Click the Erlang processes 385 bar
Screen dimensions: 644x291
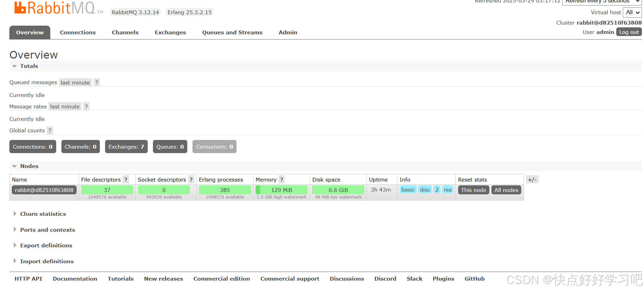(x=225, y=190)
